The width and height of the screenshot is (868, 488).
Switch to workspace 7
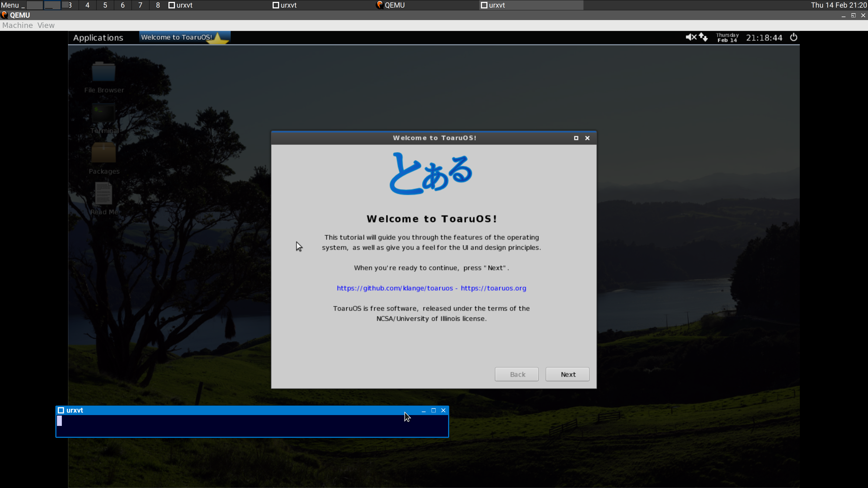(x=140, y=5)
